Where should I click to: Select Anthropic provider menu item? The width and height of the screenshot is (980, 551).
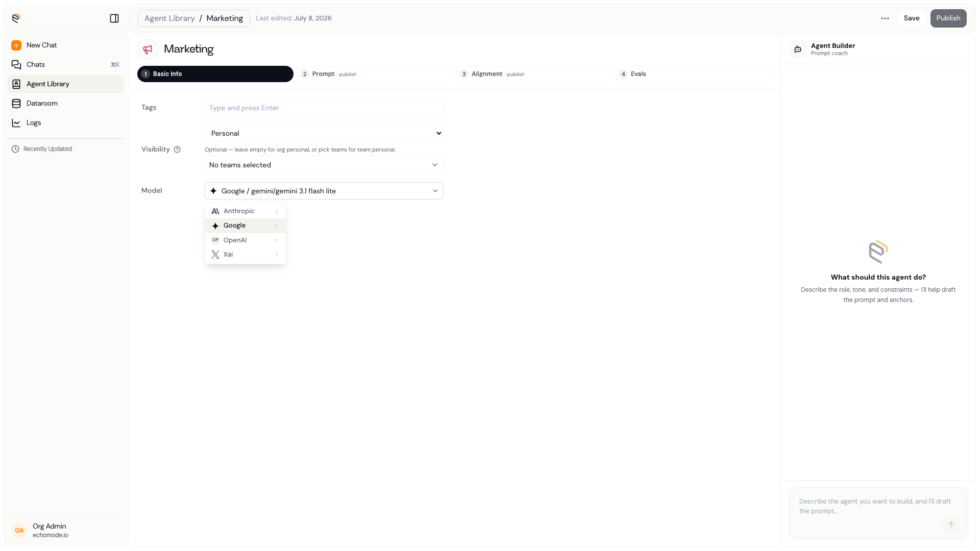[x=246, y=211]
